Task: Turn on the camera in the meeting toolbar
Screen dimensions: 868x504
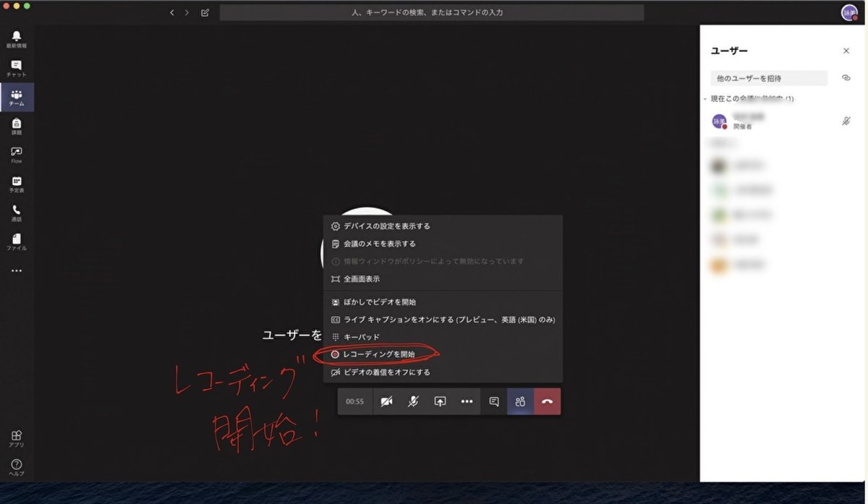Action: [x=387, y=401]
